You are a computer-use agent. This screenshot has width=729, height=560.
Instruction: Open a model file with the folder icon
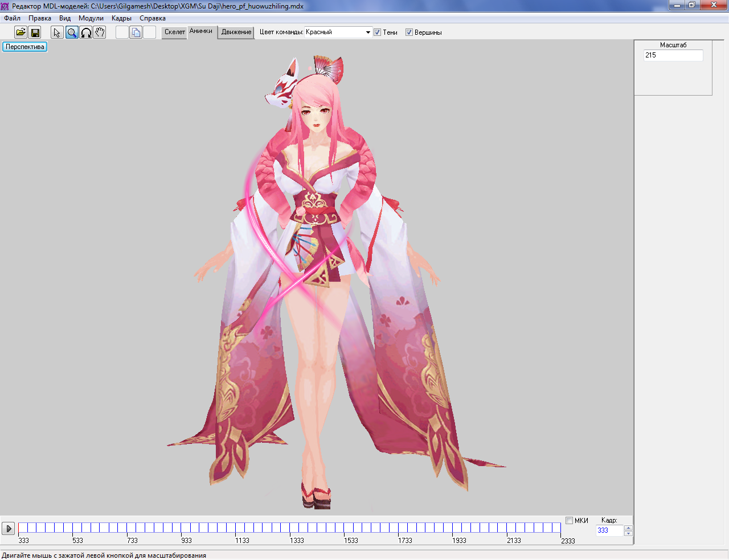(x=21, y=32)
